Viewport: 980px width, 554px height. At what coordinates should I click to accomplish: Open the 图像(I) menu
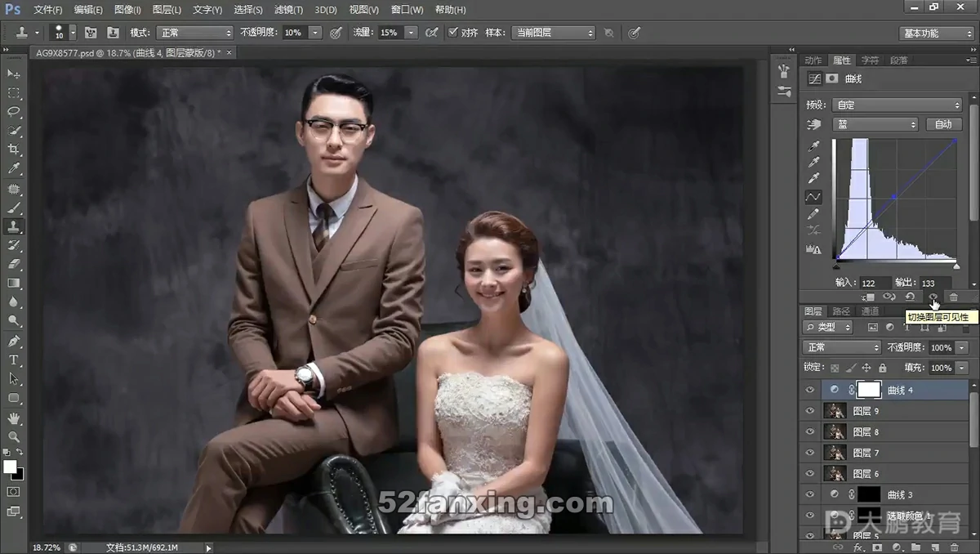pyautogui.click(x=127, y=10)
